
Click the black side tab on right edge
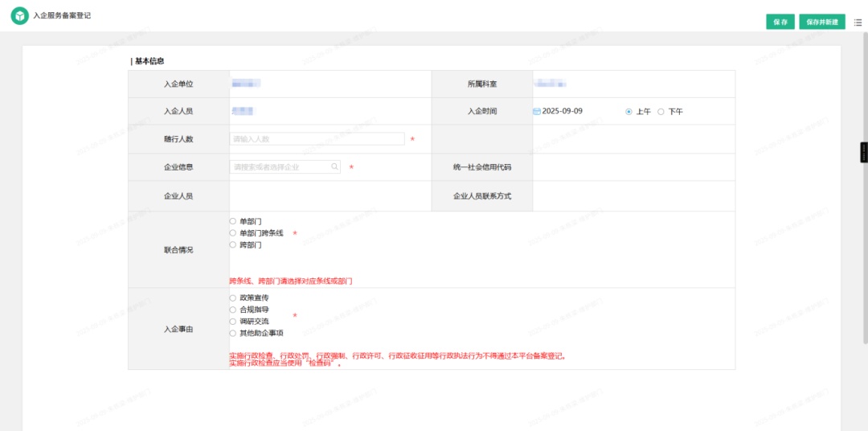[x=864, y=153]
